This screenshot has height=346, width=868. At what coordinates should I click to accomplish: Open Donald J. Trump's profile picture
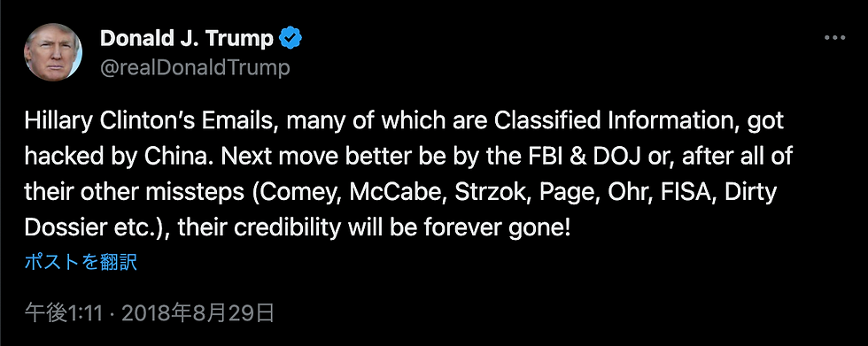coord(53,52)
